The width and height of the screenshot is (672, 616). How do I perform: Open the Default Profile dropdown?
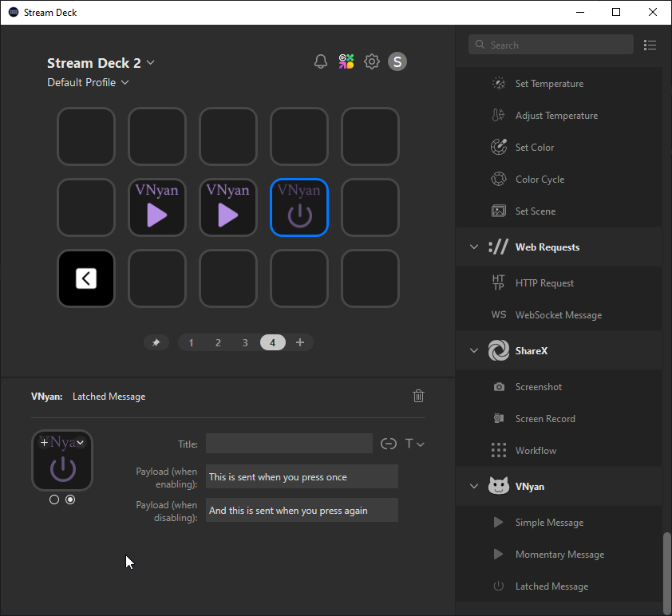pos(88,82)
